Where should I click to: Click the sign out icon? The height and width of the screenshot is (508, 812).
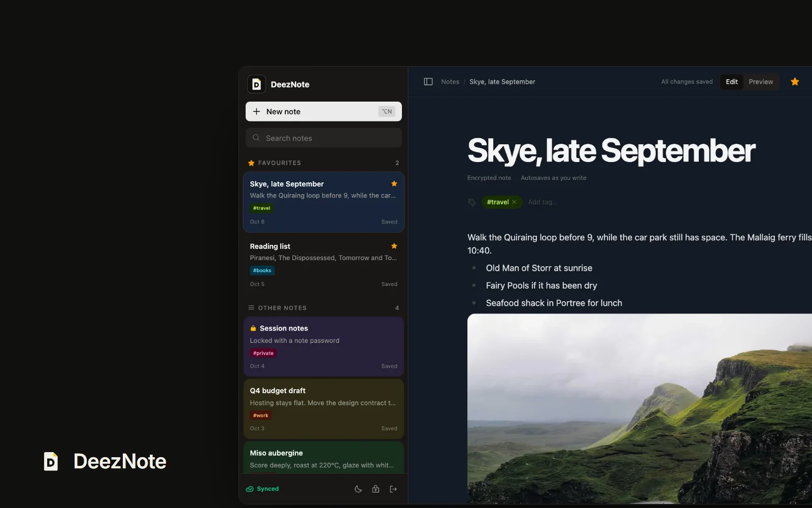click(x=393, y=489)
